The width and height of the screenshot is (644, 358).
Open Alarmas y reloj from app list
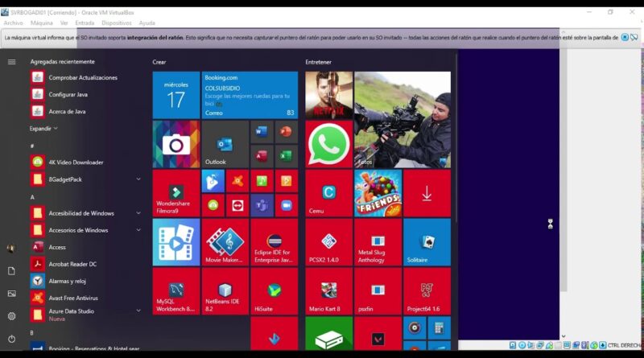85,281
